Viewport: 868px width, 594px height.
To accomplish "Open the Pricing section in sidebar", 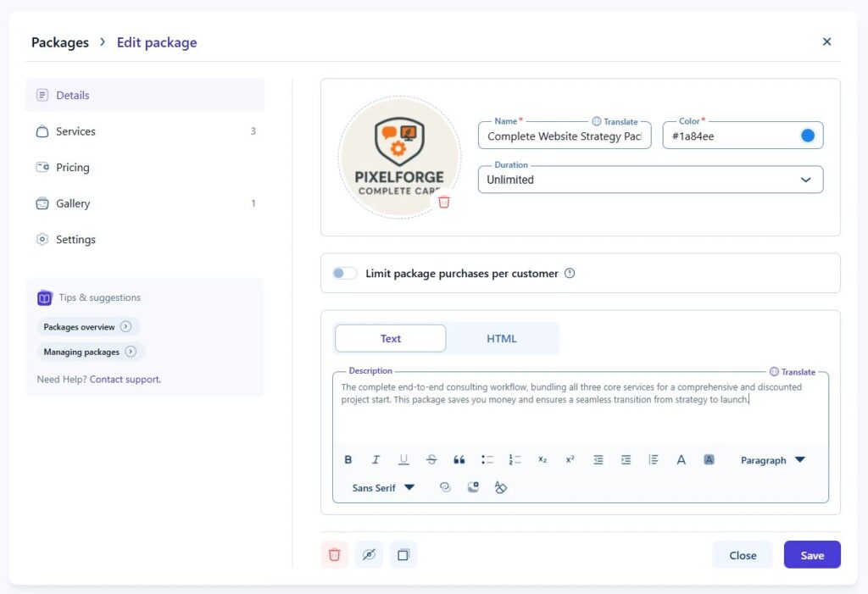I will (x=73, y=168).
